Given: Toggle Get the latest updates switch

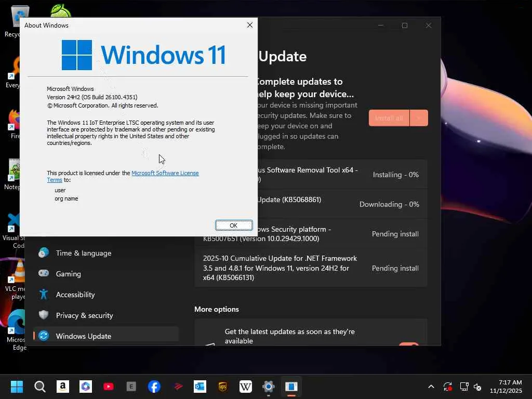Looking at the screenshot, I should [x=409, y=344].
